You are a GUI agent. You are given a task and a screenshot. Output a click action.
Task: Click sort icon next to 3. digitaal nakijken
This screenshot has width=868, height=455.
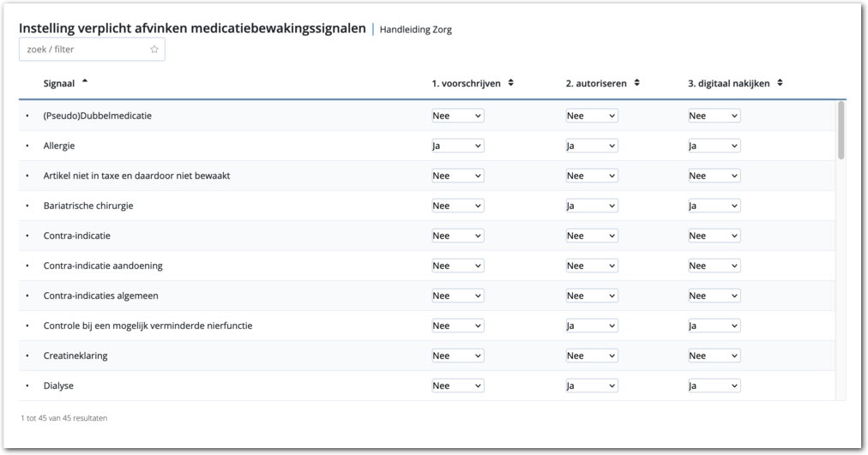779,83
